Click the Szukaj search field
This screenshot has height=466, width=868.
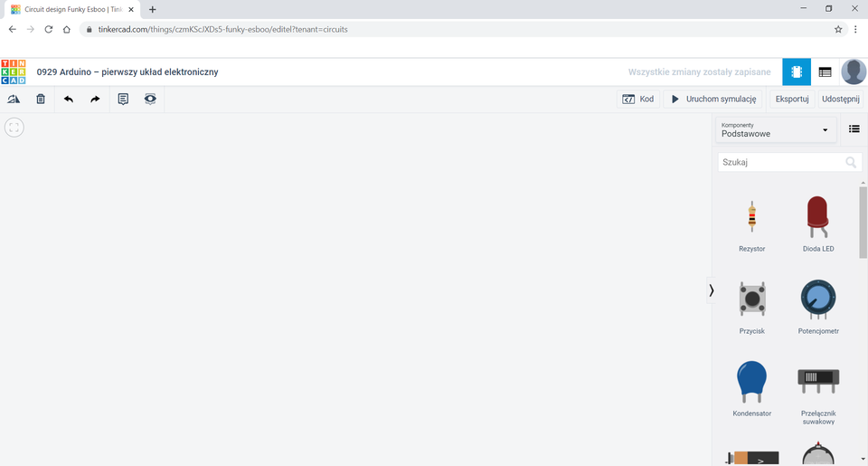pos(781,162)
